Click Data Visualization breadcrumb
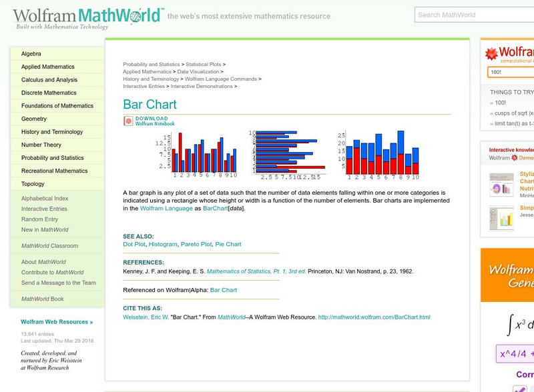534x392 pixels. pos(198,72)
